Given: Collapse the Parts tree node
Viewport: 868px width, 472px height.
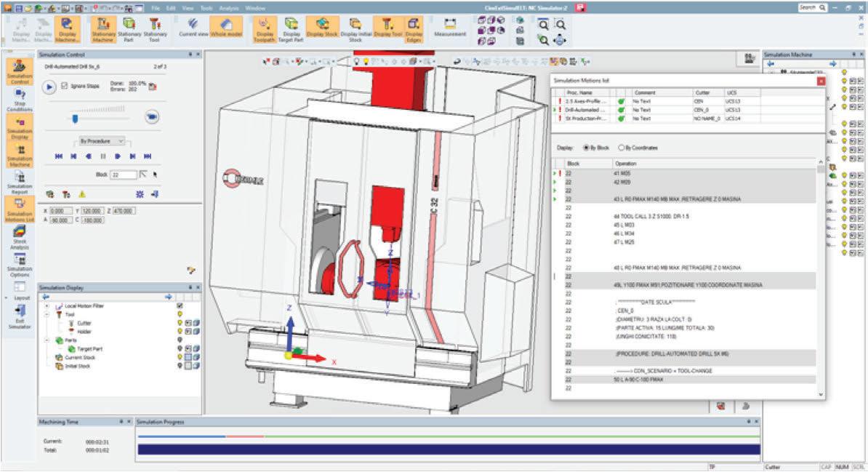Looking at the screenshot, I should point(47,340).
